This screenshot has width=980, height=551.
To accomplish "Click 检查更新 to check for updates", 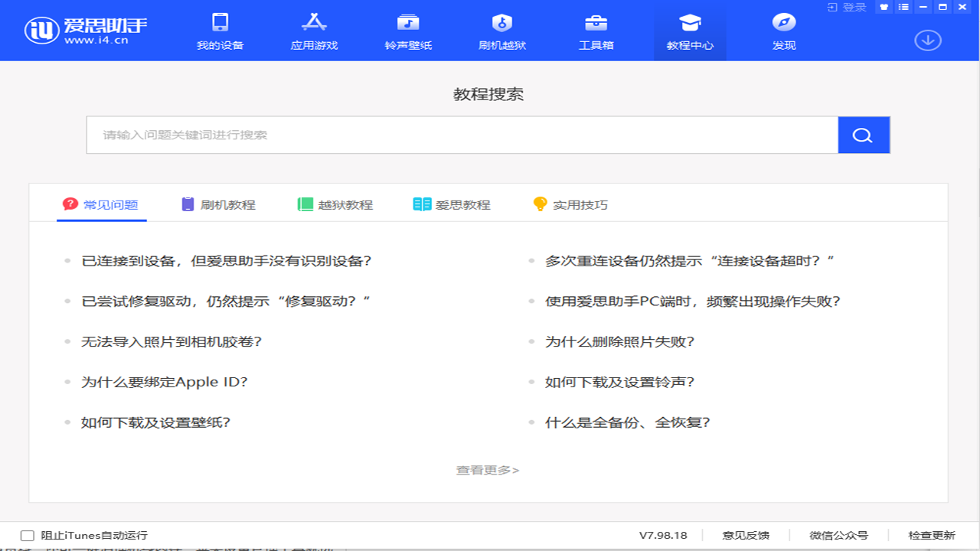I will 932,536.
